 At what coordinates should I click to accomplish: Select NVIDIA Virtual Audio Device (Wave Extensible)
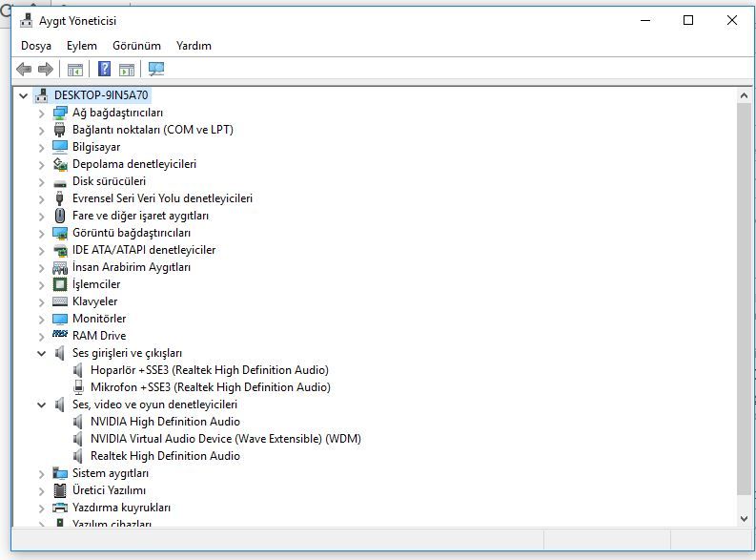226,439
